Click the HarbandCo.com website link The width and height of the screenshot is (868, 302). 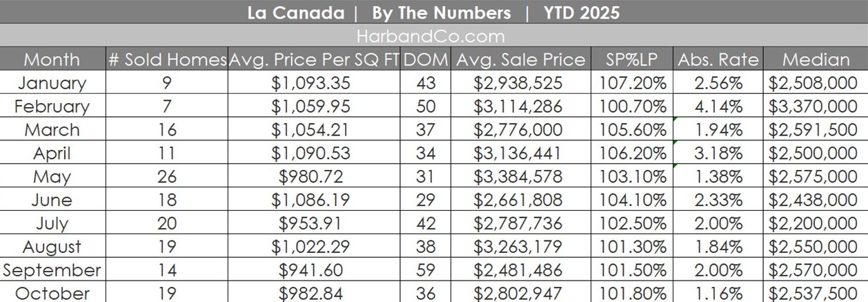point(431,36)
